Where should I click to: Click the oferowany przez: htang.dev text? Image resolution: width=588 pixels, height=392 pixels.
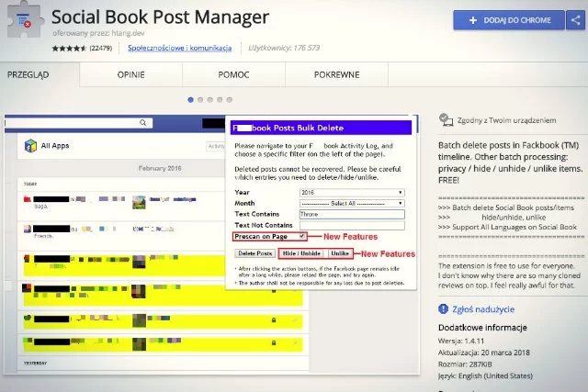point(98,33)
